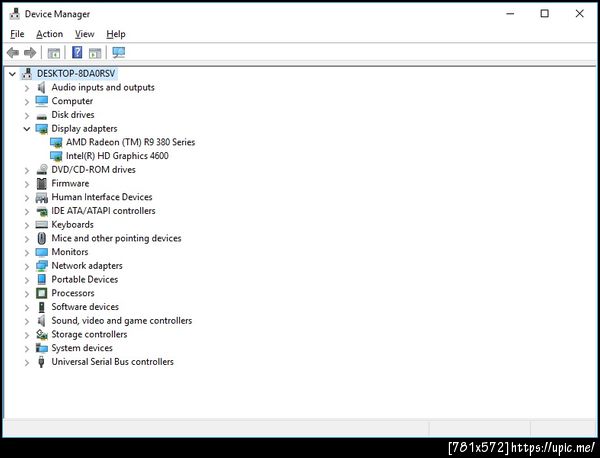Click the Disk drives icon
This screenshot has width=600, height=458.
click(41, 116)
